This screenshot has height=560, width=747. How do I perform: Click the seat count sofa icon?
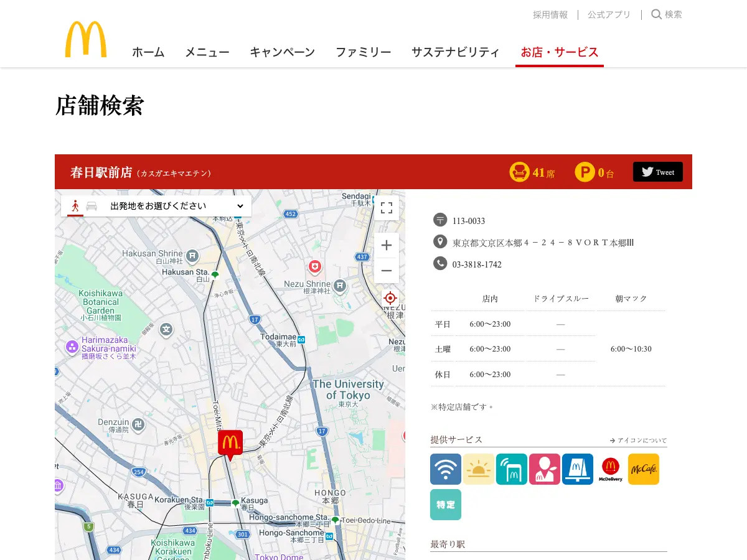[x=519, y=172]
